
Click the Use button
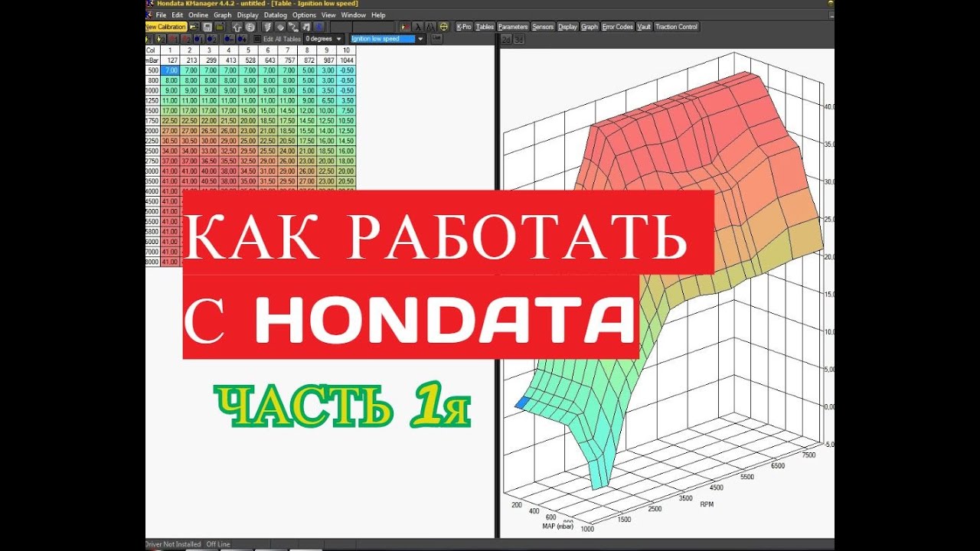[x=436, y=37]
